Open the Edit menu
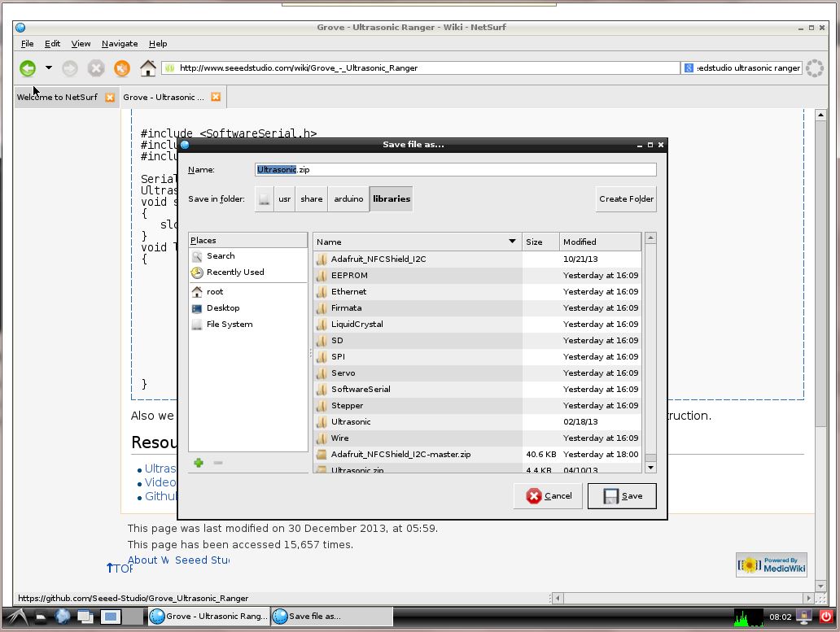This screenshot has height=632, width=840. coord(52,44)
